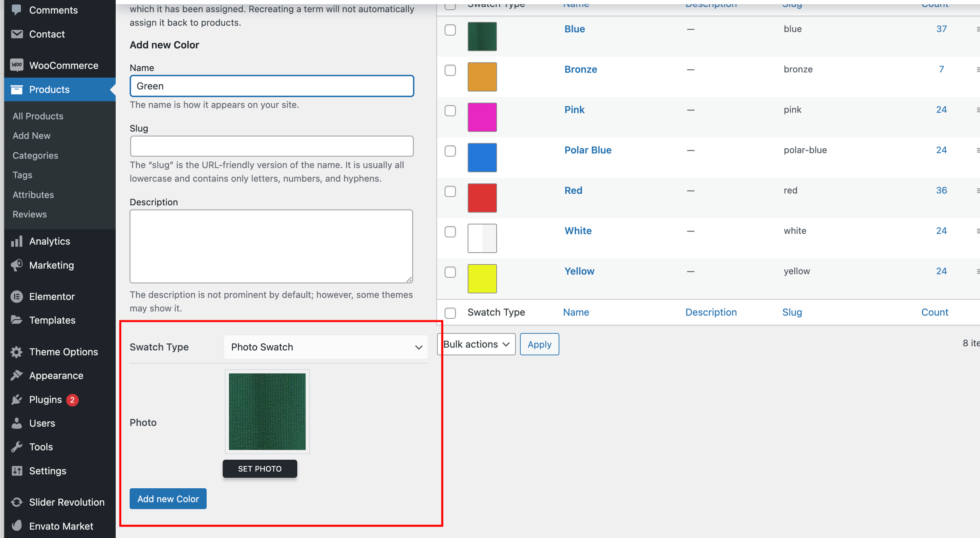Click the WooCommerce icon in sidebar

coord(17,65)
